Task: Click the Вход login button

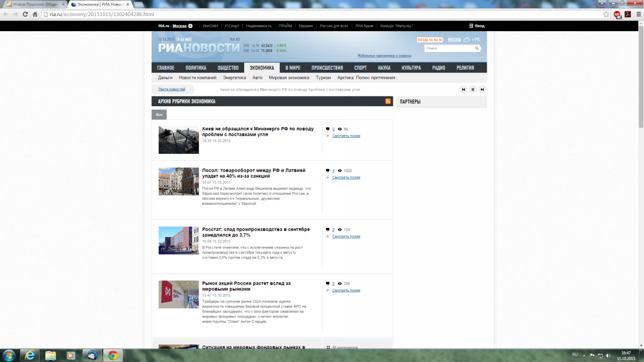Action: pyautogui.click(x=477, y=26)
